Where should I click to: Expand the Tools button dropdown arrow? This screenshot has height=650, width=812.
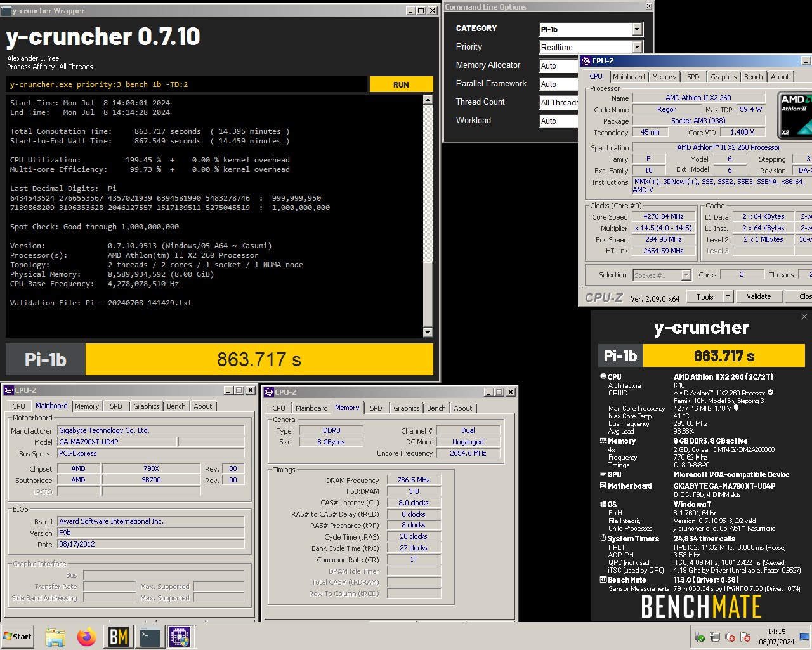pos(728,296)
